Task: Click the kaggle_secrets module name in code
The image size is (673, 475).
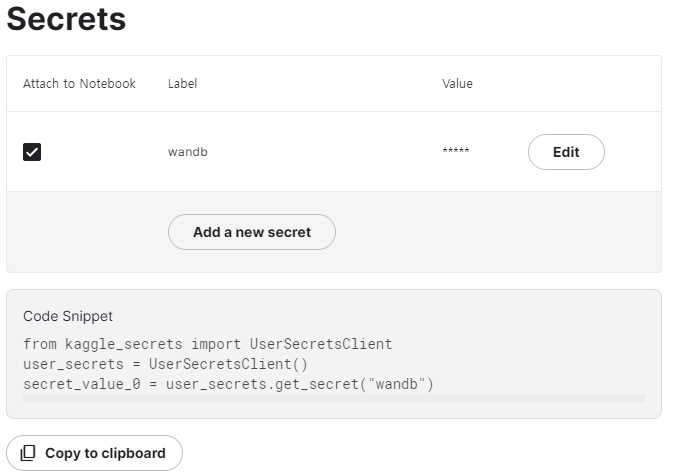Action: coord(124,344)
